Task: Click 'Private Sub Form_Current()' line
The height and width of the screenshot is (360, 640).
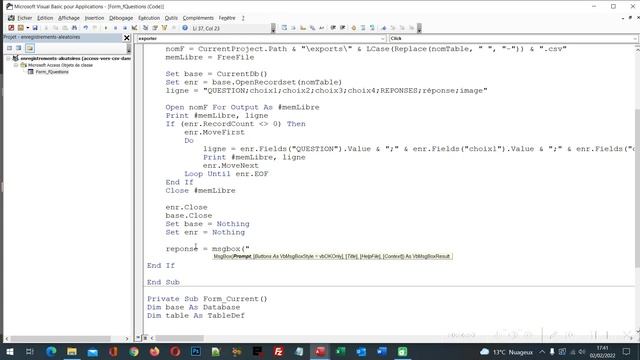Action: click(x=207, y=299)
